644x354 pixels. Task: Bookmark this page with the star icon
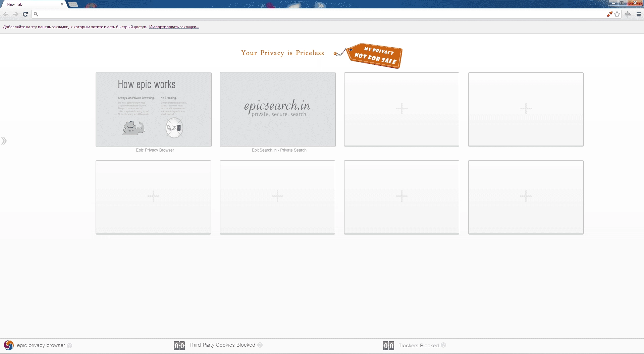617,14
